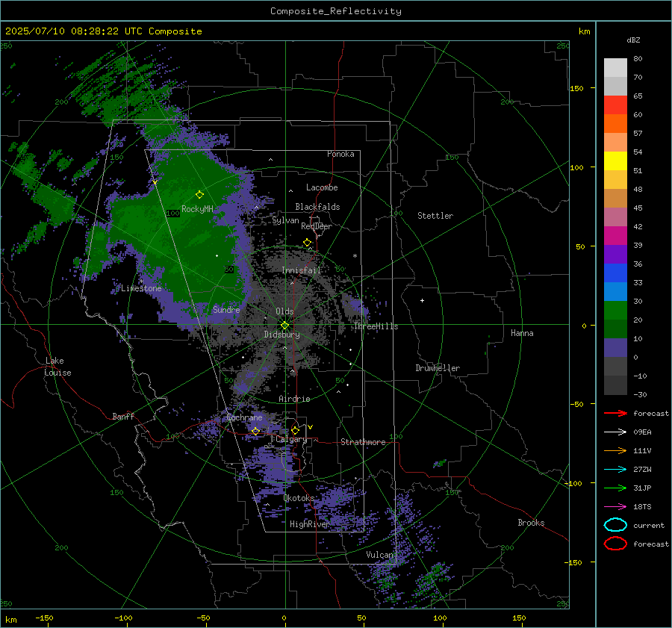Click the Calgary city label
The image size is (672, 628).
[x=291, y=439]
